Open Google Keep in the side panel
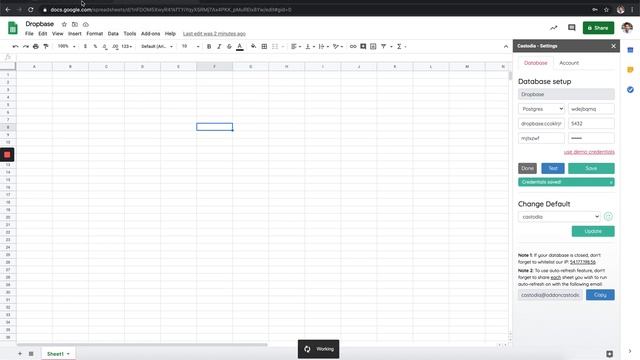Viewport: 640px width, 360px height. (x=630, y=70)
